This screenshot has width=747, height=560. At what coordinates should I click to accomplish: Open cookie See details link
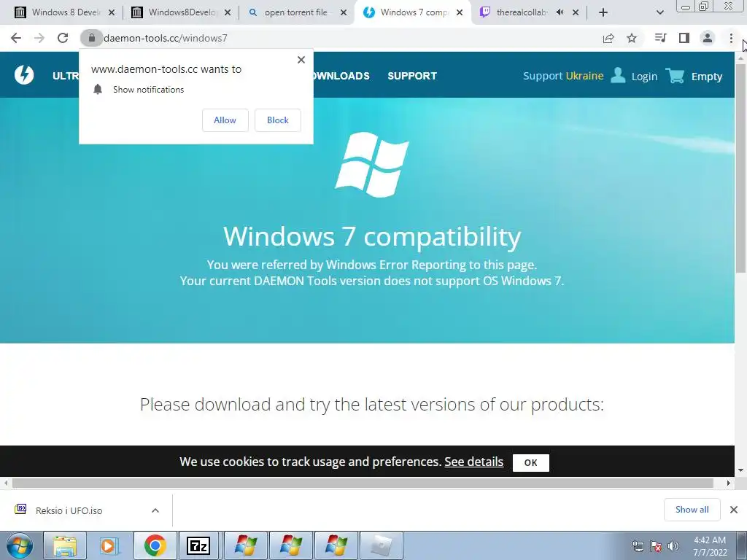click(x=473, y=462)
